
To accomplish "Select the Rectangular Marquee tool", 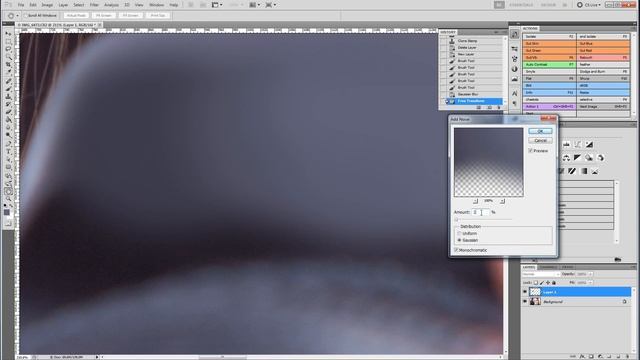I will point(8,41).
